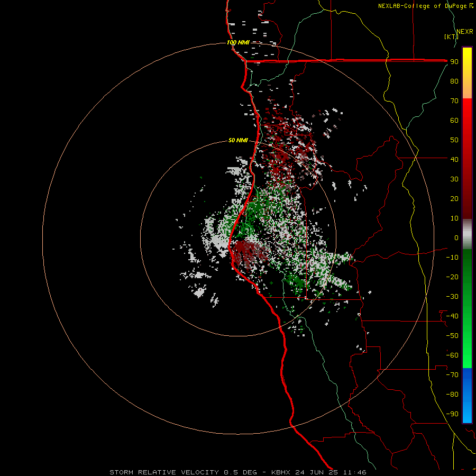Click the [KT] units label above scale
Screen dimensions: 476x476
(x=451, y=36)
